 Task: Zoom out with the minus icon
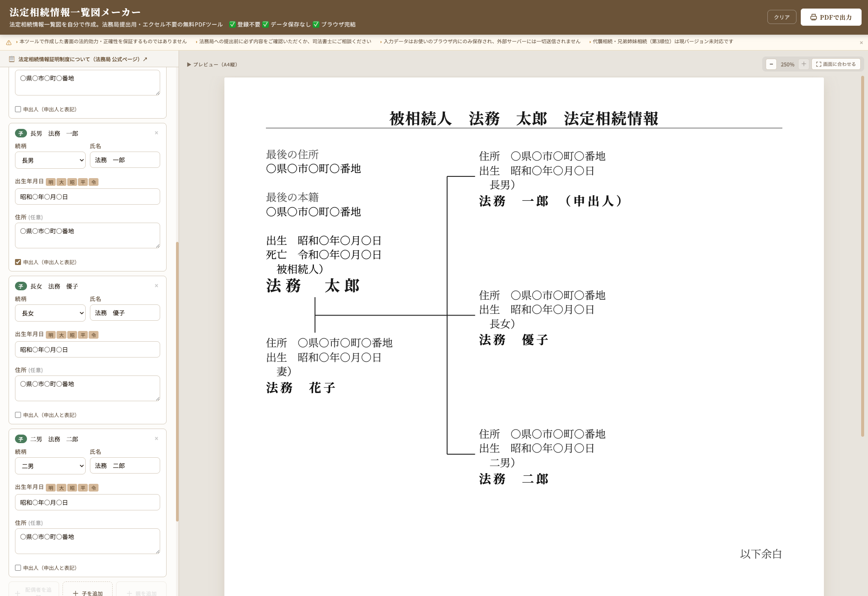click(x=771, y=64)
